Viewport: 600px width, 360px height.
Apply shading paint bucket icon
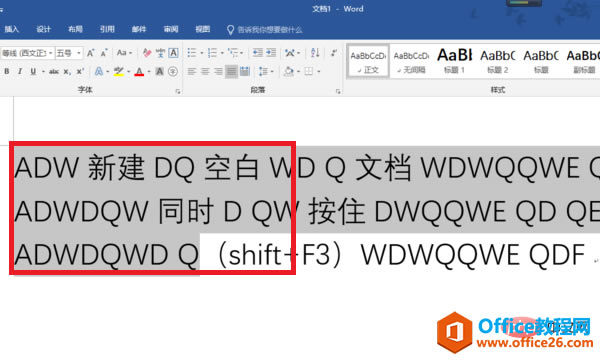(x=289, y=72)
